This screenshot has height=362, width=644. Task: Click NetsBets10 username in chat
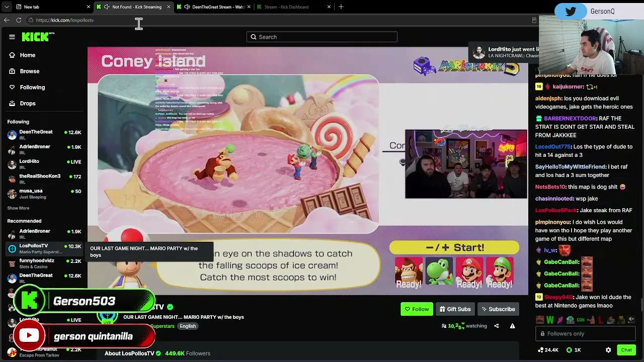tap(550, 187)
